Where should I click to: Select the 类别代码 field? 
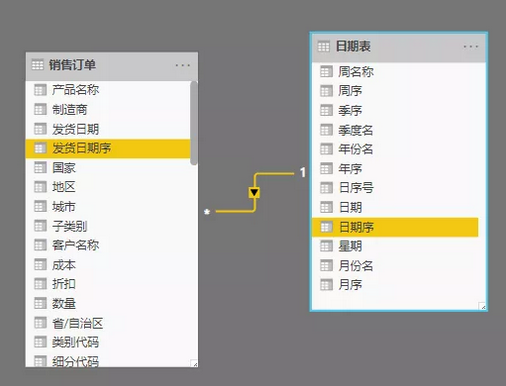(x=108, y=342)
